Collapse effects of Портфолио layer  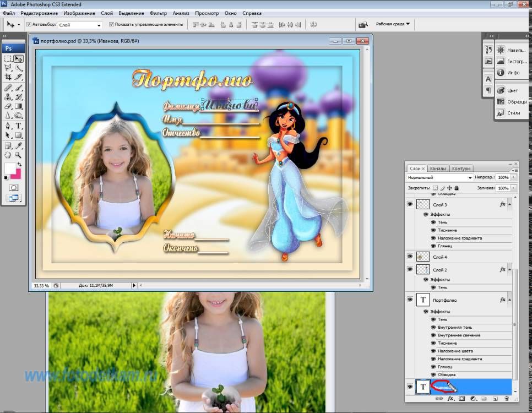coord(509,300)
